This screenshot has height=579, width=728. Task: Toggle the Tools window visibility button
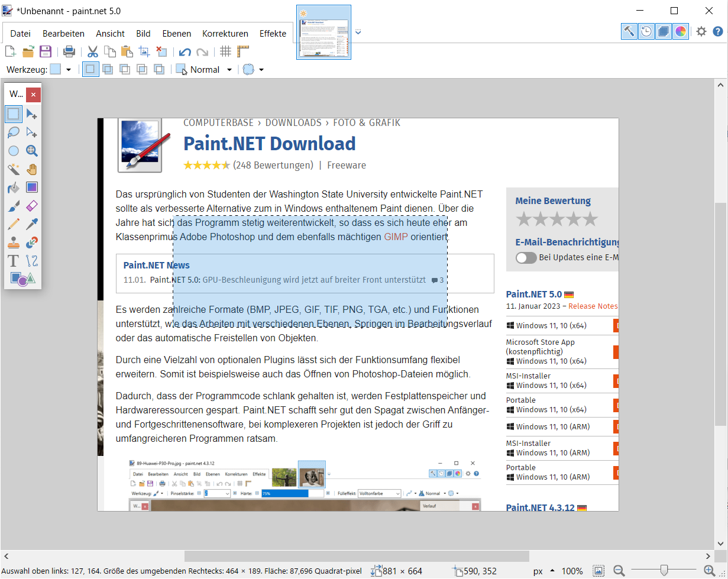629,31
